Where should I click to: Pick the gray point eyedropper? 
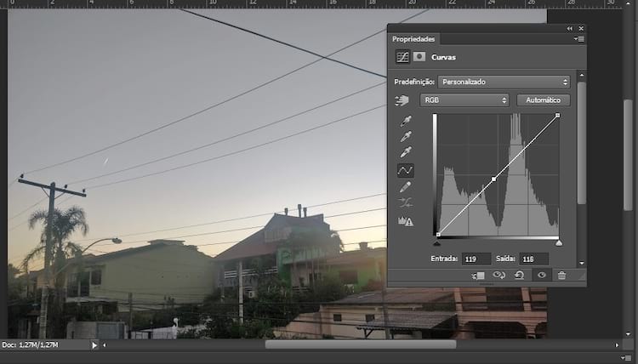(x=405, y=136)
